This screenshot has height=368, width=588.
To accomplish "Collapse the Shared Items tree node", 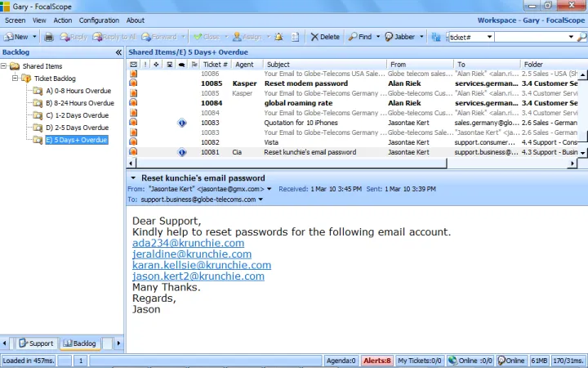I will coord(5,66).
